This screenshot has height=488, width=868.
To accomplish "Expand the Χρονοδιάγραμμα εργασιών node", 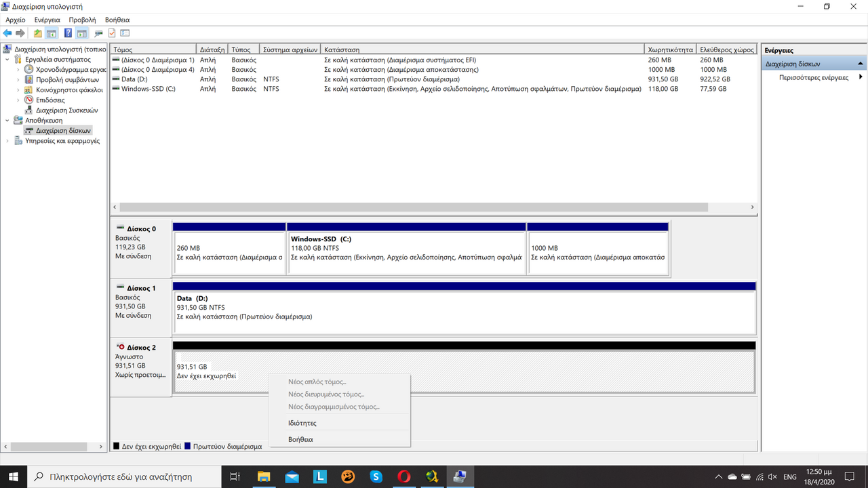I will click(x=18, y=70).
